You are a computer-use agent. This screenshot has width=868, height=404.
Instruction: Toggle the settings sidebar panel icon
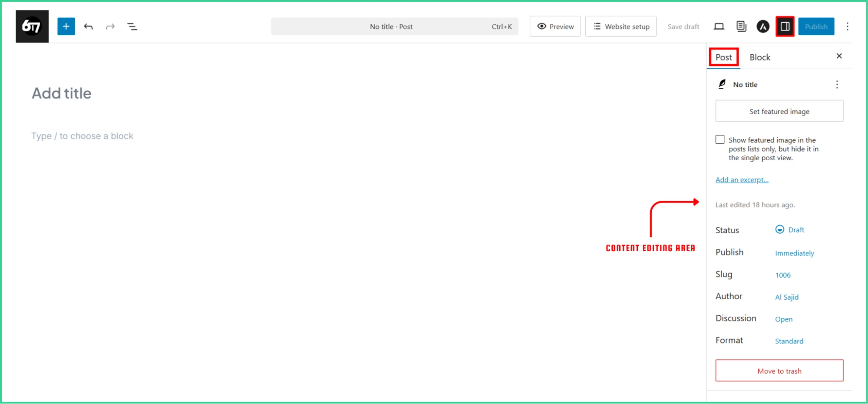click(x=785, y=26)
